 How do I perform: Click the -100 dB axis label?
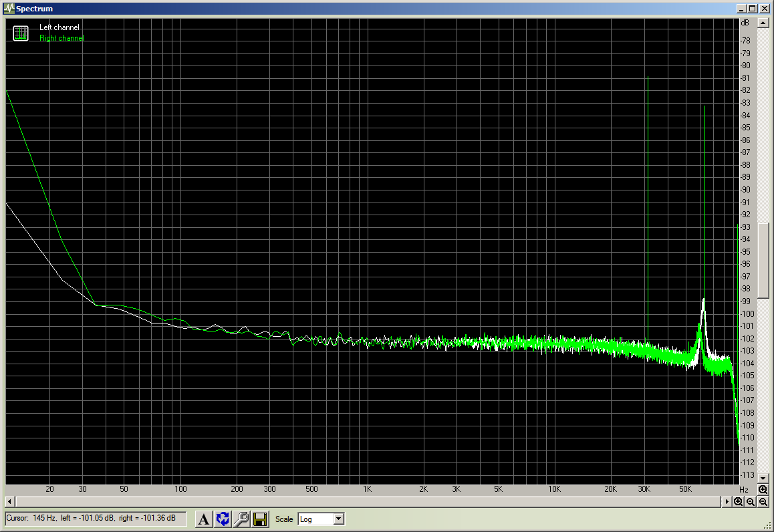[747, 314]
